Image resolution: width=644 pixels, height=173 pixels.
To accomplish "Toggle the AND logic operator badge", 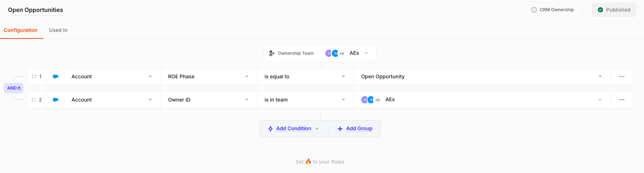I will [x=14, y=88].
